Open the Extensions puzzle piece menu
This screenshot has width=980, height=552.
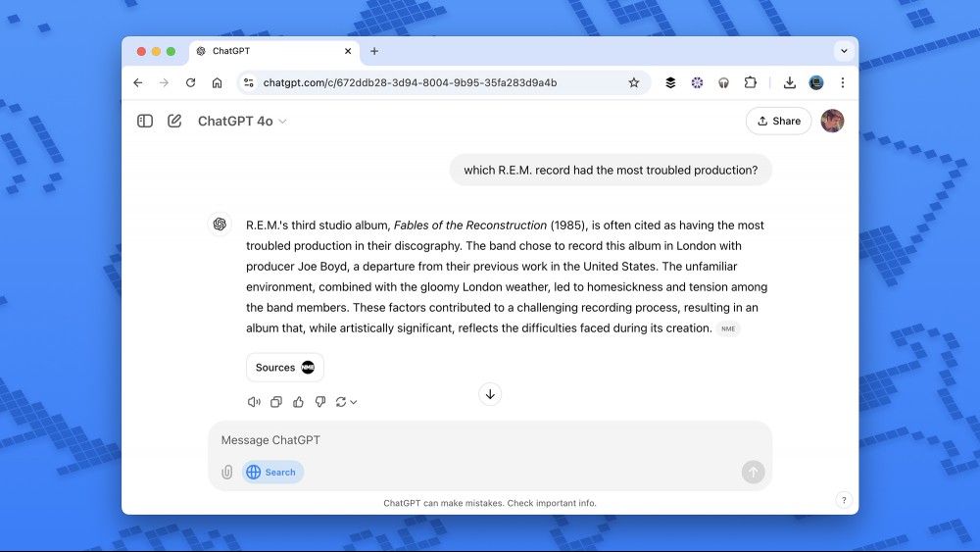[x=750, y=82]
